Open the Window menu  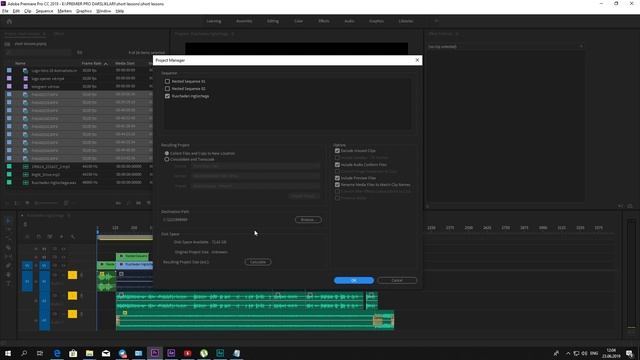point(104,11)
